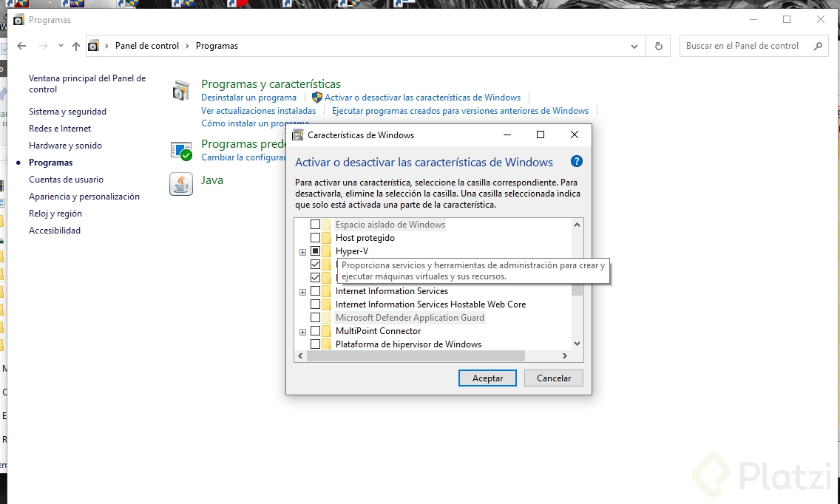Image resolution: width=840 pixels, height=504 pixels.
Task: Check Internet Information Services Hostable Web Core
Action: pyautogui.click(x=315, y=304)
